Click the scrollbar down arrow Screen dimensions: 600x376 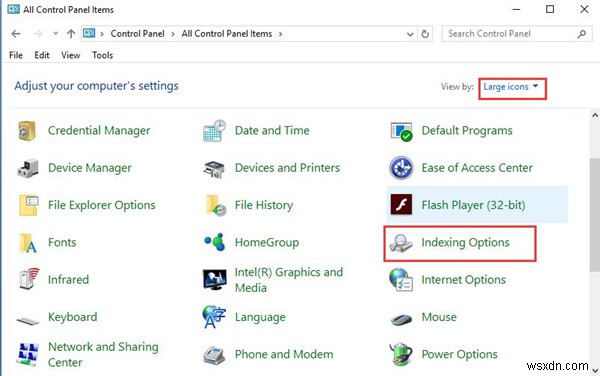coord(595,370)
